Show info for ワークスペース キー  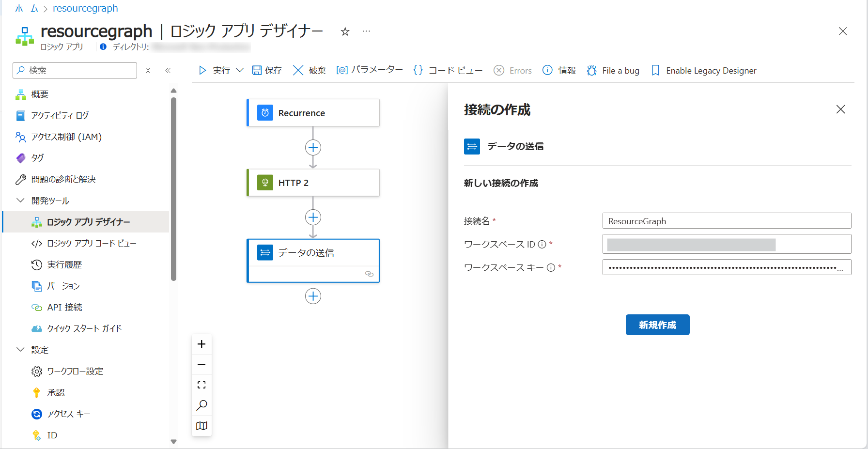551,268
